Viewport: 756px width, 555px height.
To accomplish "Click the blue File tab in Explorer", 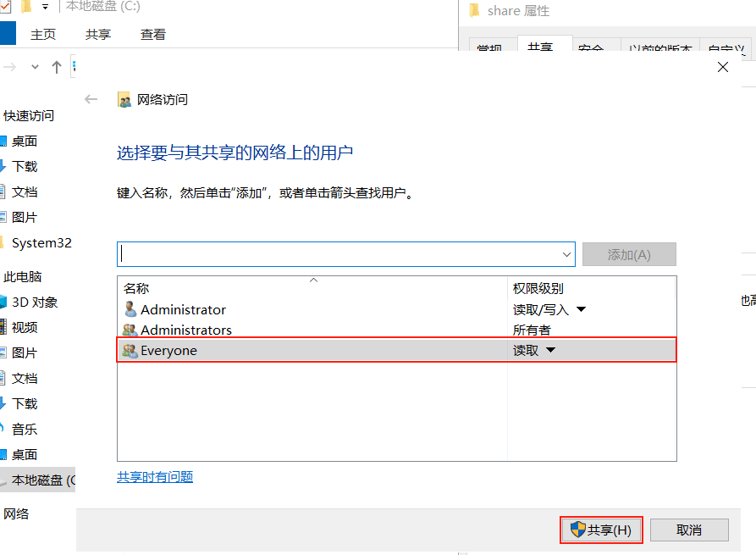I will (8, 33).
